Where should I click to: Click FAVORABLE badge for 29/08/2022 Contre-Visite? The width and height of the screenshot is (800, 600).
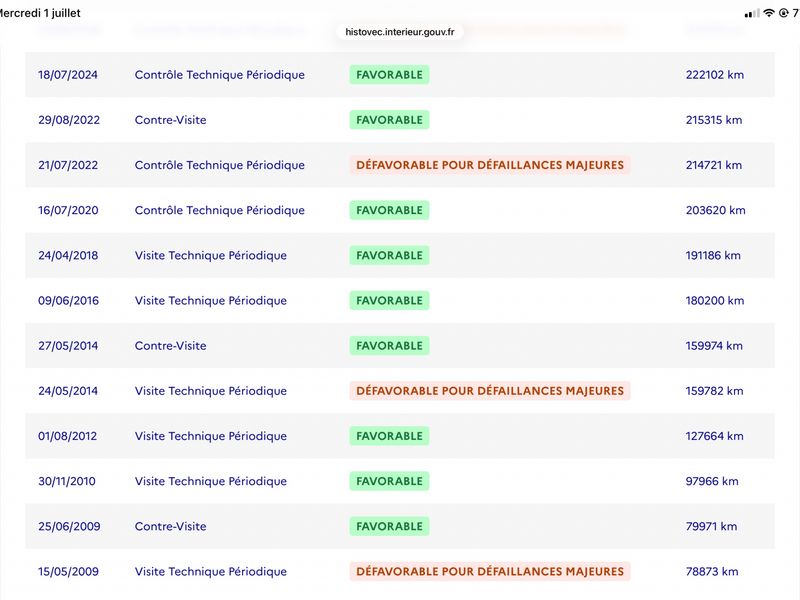[x=389, y=120]
